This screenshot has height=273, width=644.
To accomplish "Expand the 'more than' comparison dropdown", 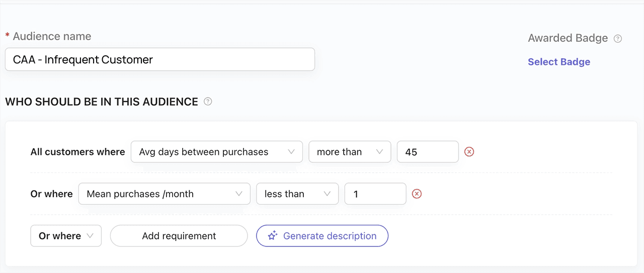I will (x=350, y=152).
